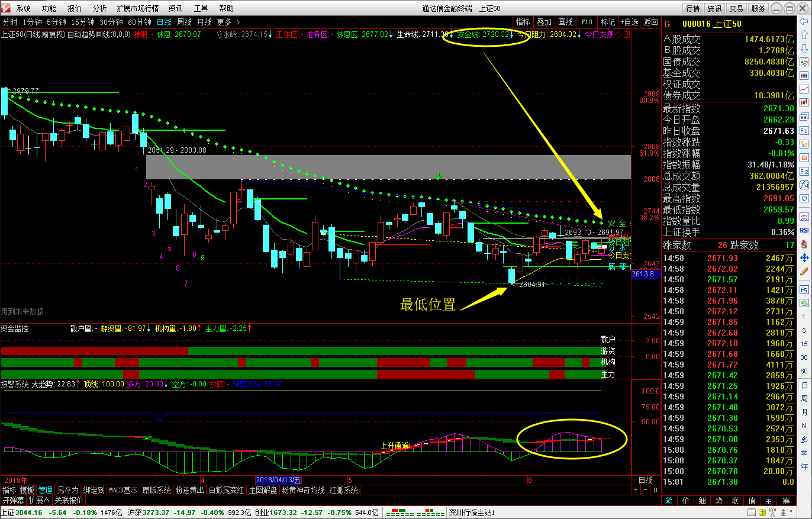Click the 返回 button
Image resolution: width=812 pixels, height=519 pixels.
coord(650,22)
